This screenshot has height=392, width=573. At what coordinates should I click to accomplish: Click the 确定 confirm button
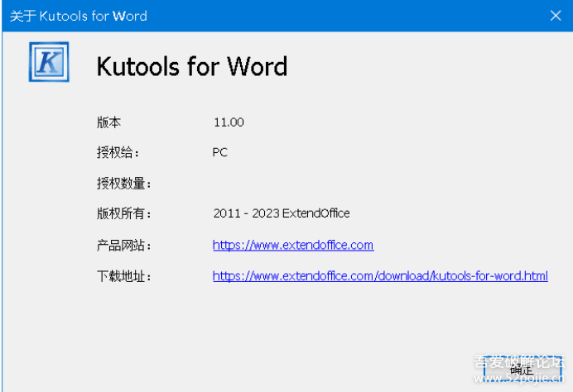(x=522, y=369)
